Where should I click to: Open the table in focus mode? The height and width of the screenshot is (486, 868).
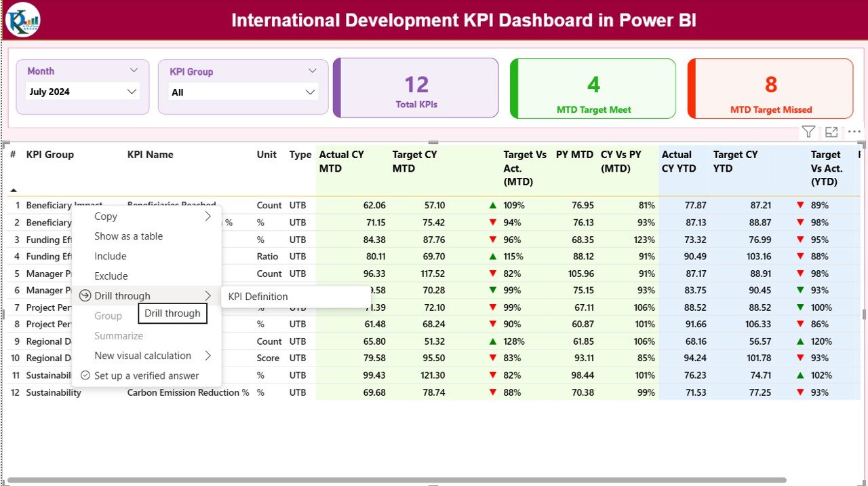point(831,131)
